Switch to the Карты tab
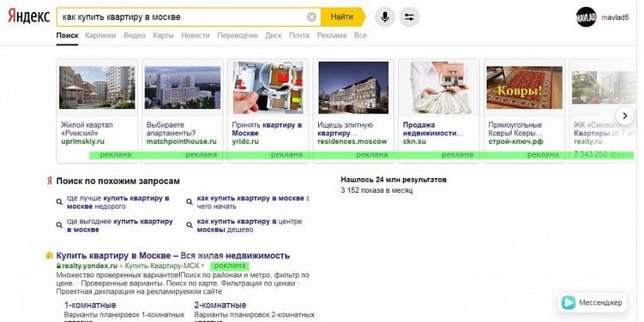Image resolution: width=644 pixels, height=322 pixels. click(x=163, y=35)
